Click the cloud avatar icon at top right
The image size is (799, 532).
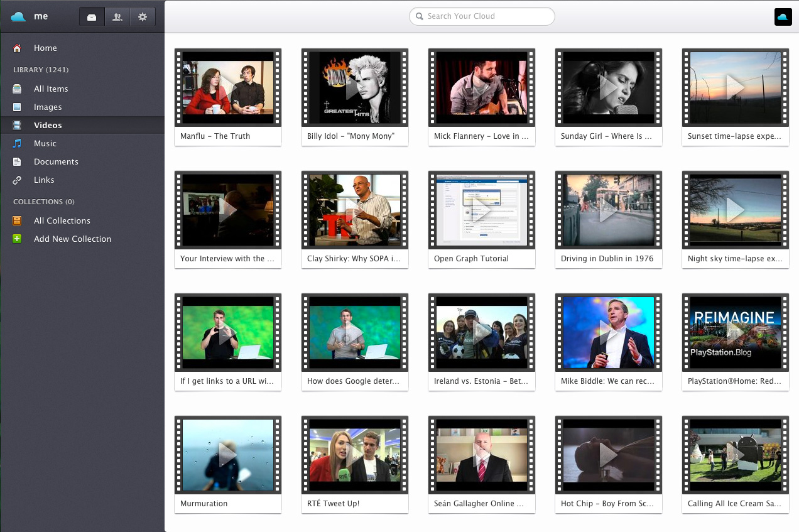783,17
